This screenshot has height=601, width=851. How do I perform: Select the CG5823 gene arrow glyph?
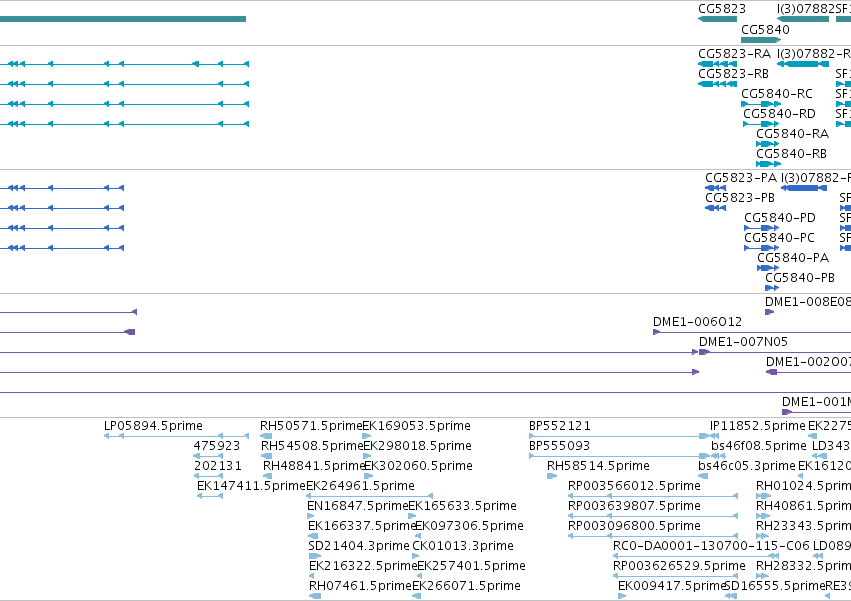(x=717, y=19)
